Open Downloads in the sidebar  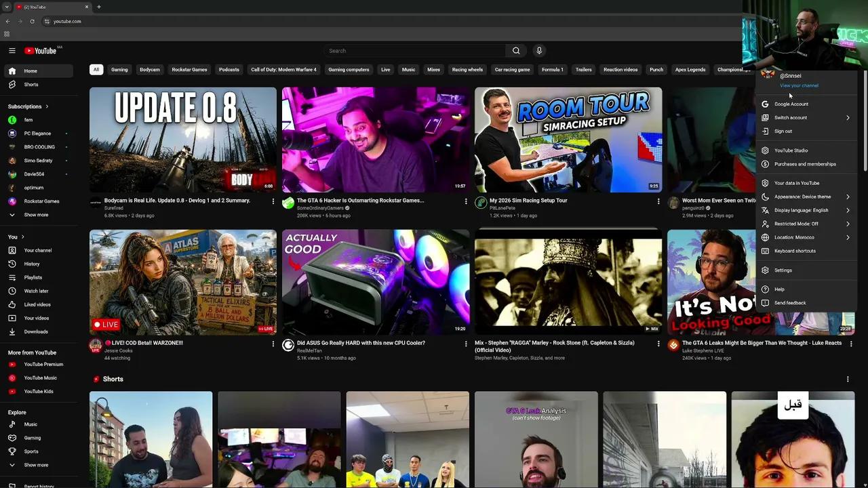40,331
